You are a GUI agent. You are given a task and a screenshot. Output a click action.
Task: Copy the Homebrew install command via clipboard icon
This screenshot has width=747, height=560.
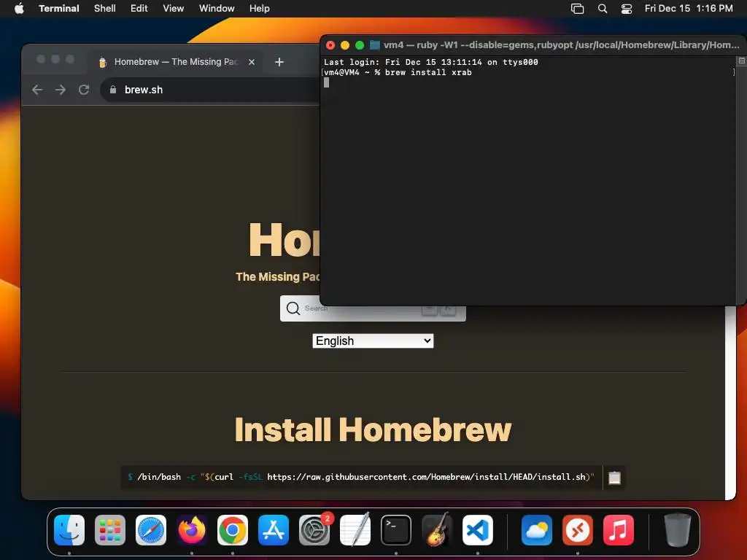[614, 478]
